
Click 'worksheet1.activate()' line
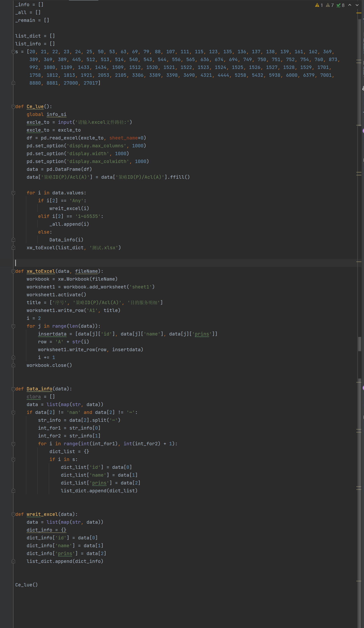point(56,295)
